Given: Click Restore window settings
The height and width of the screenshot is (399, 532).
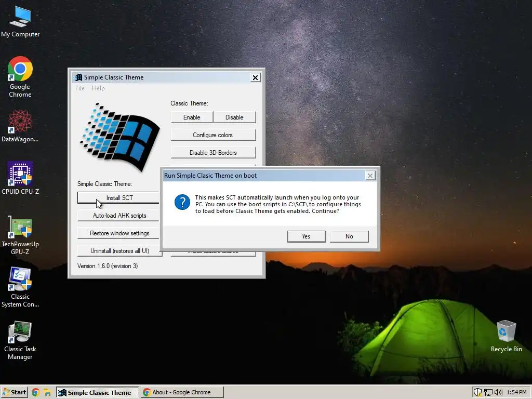Looking at the screenshot, I should pos(118,233).
